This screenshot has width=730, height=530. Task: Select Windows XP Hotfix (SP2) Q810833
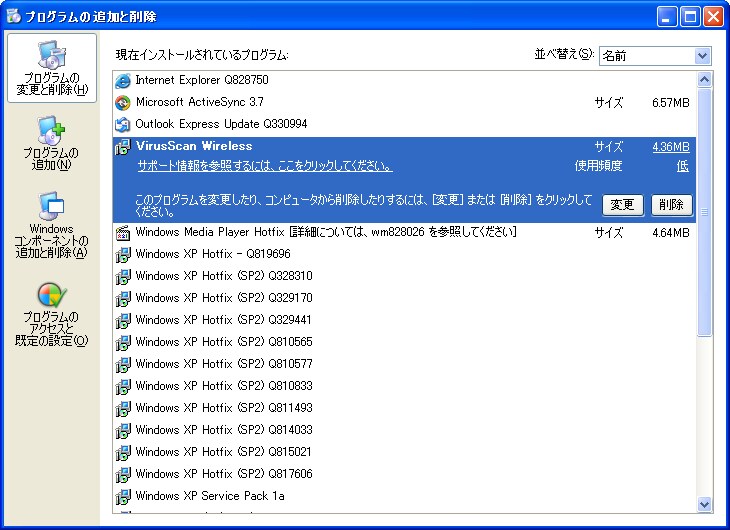[x=404, y=386]
